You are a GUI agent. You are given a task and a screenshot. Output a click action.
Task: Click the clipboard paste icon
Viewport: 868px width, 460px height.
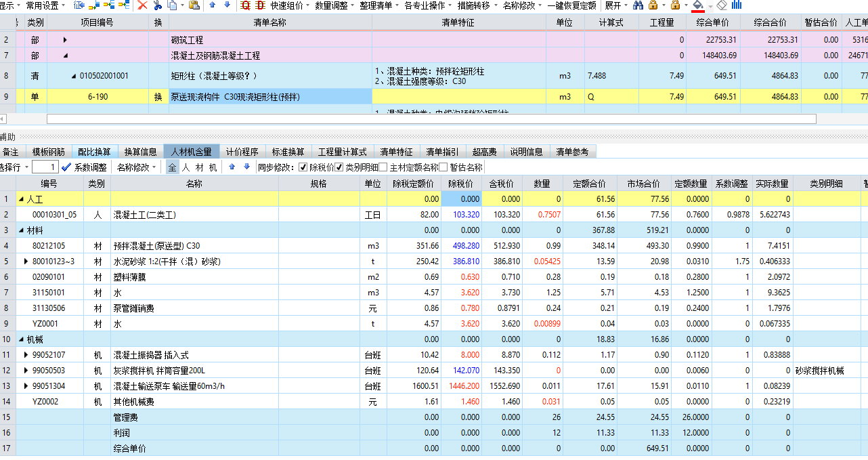pyautogui.click(x=194, y=5)
